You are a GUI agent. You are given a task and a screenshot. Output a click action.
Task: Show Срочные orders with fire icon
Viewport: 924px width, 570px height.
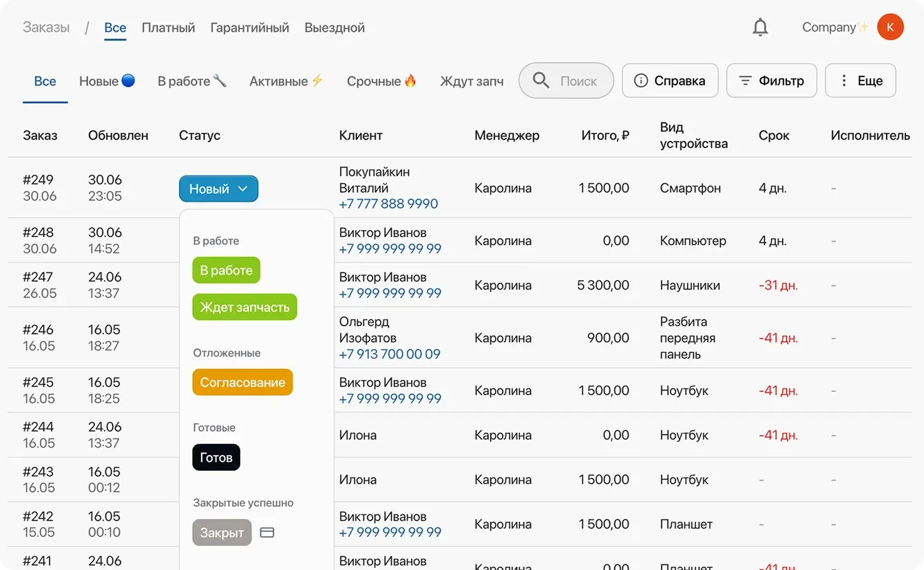381,81
